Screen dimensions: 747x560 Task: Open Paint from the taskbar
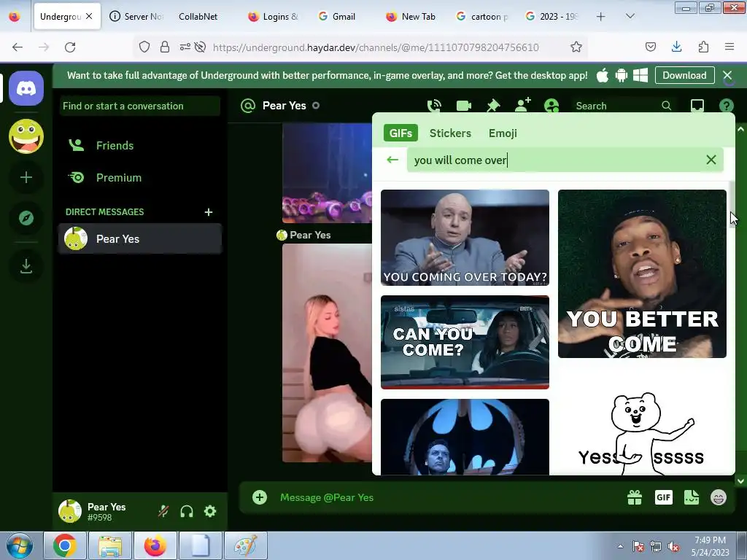(x=246, y=545)
